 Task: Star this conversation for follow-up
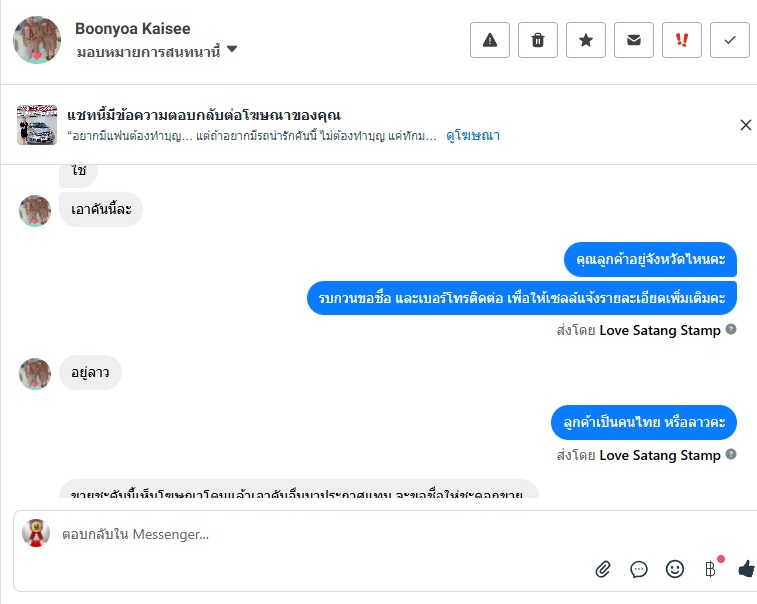tap(586, 40)
